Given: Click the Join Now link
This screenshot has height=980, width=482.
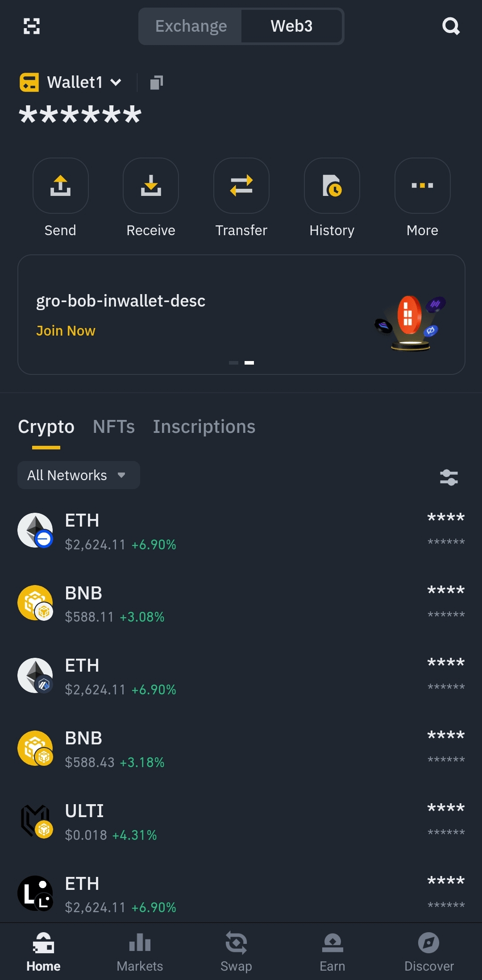Looking at the screenshot, I should coord(66,331).
